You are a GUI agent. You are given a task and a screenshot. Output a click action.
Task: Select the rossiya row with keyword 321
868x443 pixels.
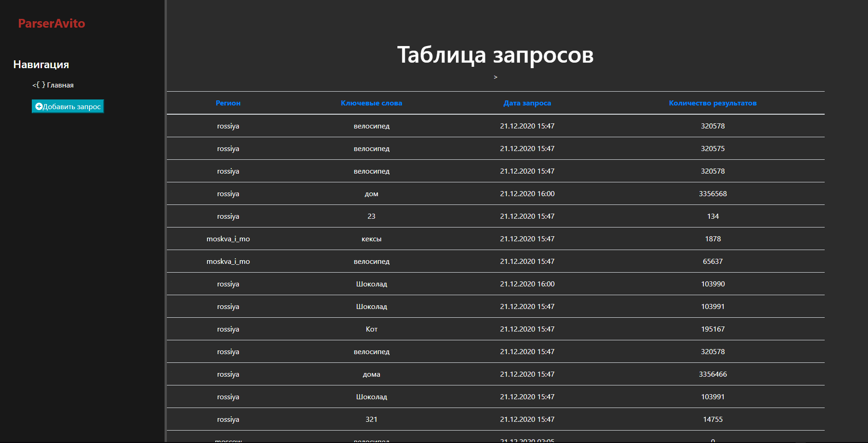pyautogui.click(x=372, y=419)
